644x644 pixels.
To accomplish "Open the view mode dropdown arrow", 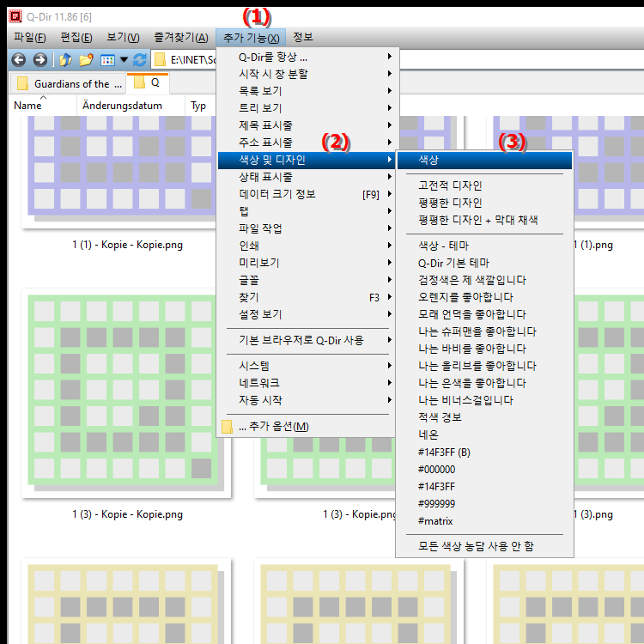I will 124,60.
